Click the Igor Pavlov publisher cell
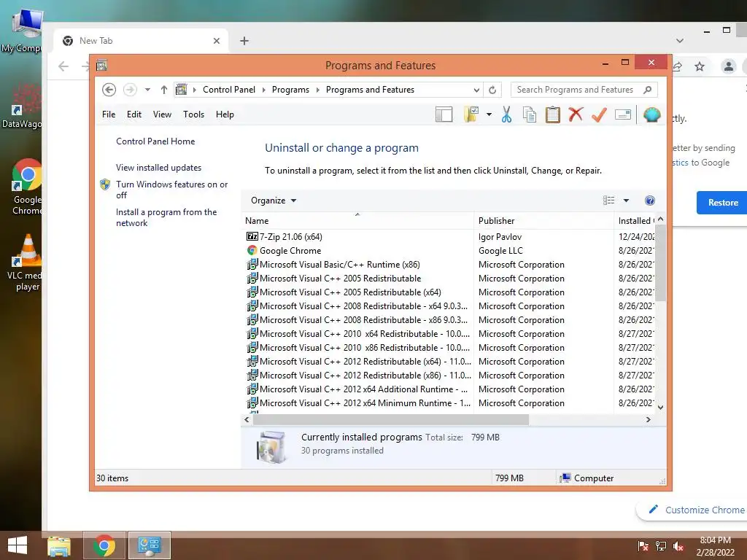Image resolution: width=747 pixels, height=560 pixels. [500, 237]
